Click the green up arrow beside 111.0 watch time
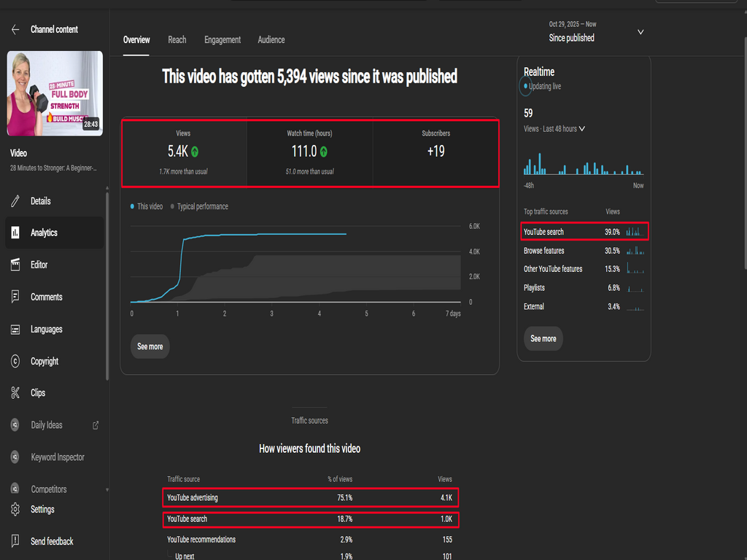747x560 pixels. [324, 152]
